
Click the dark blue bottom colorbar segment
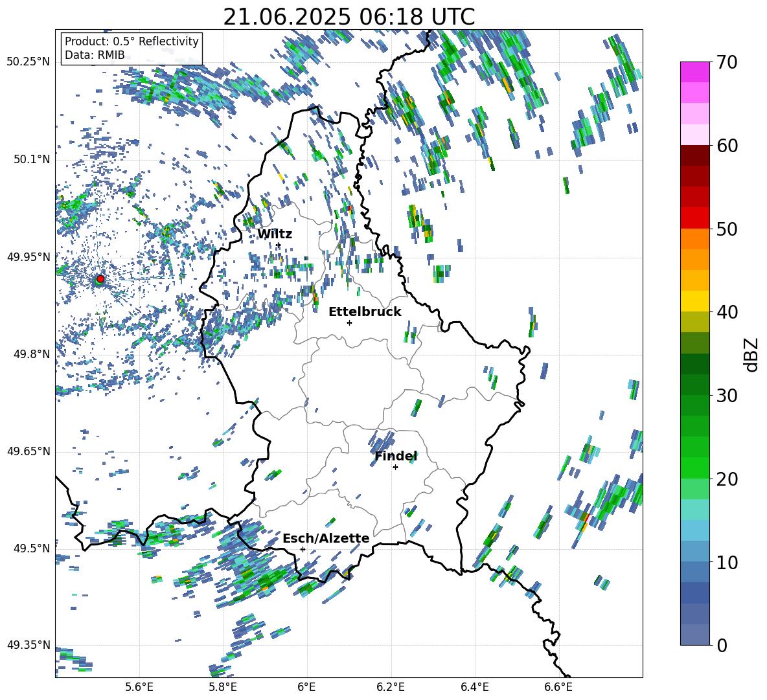(x=695, y=635)
